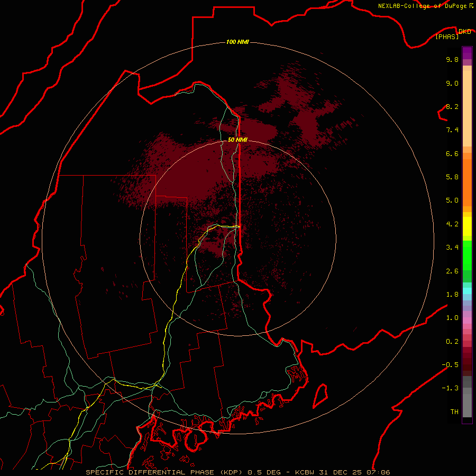Screen dimensions: 476x476
Task: Click the 1.0 scale value
Action: tap(452, 318)
